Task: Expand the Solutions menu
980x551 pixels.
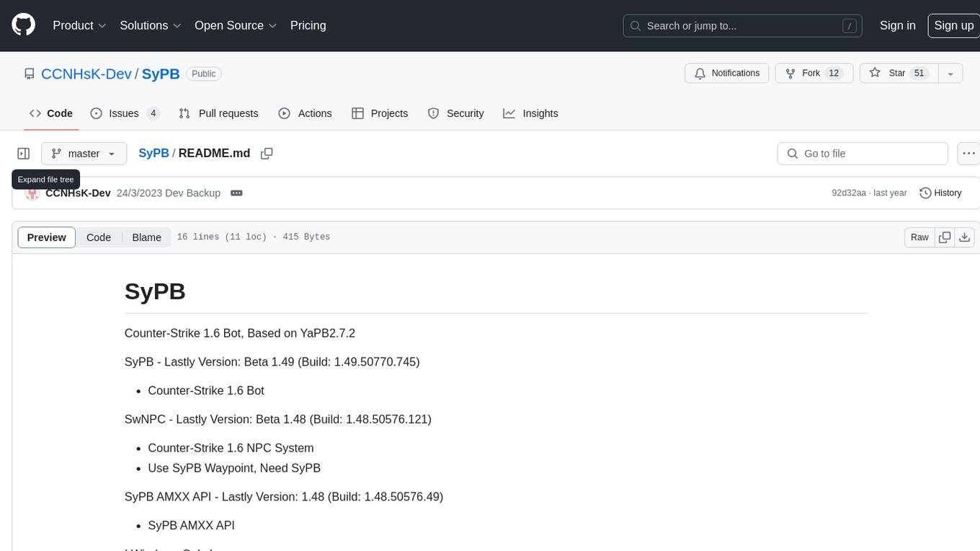Action: coord(150,25)
